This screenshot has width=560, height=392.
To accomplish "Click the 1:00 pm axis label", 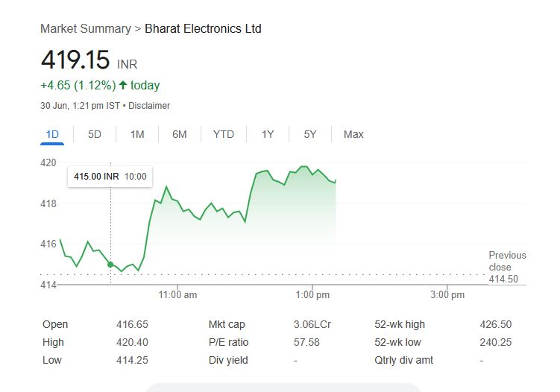I will tap(312, 295).
